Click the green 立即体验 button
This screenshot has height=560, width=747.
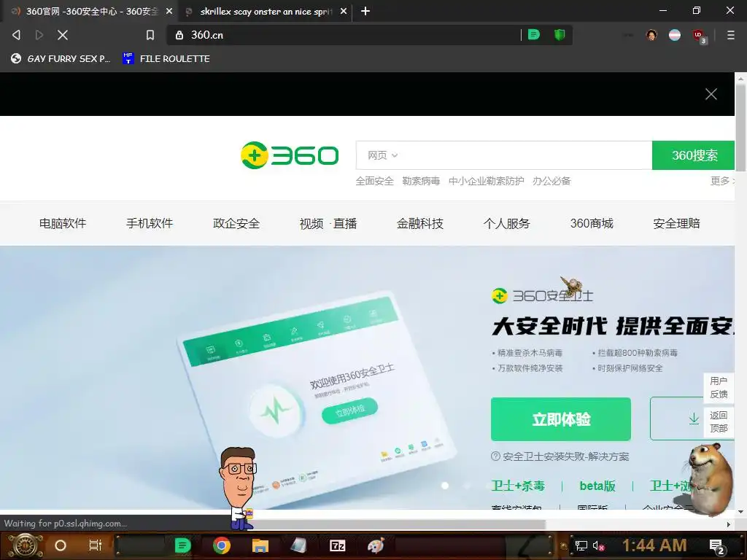(561, 419)
